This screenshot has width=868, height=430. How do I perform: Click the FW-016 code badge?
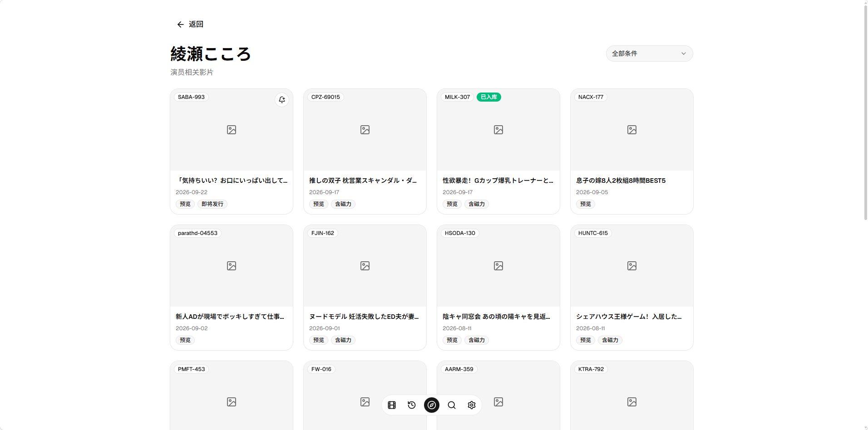coord(321,369)
